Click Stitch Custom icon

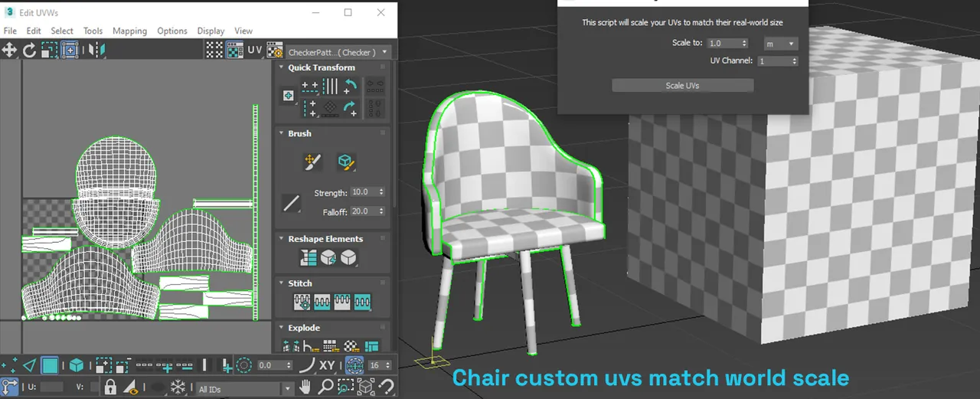363,303
